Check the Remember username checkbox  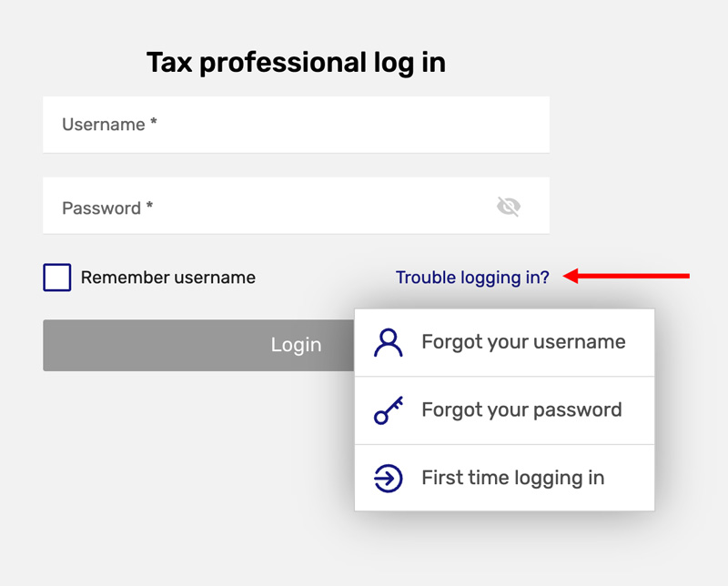click(57, 278)
